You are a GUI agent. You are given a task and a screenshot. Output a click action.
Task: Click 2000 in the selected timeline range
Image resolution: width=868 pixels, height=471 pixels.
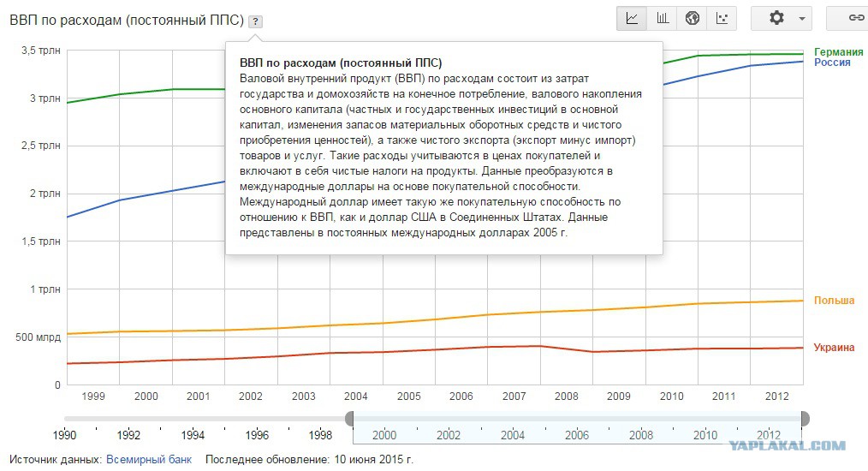pyautogui.click(x=384, y=435)
